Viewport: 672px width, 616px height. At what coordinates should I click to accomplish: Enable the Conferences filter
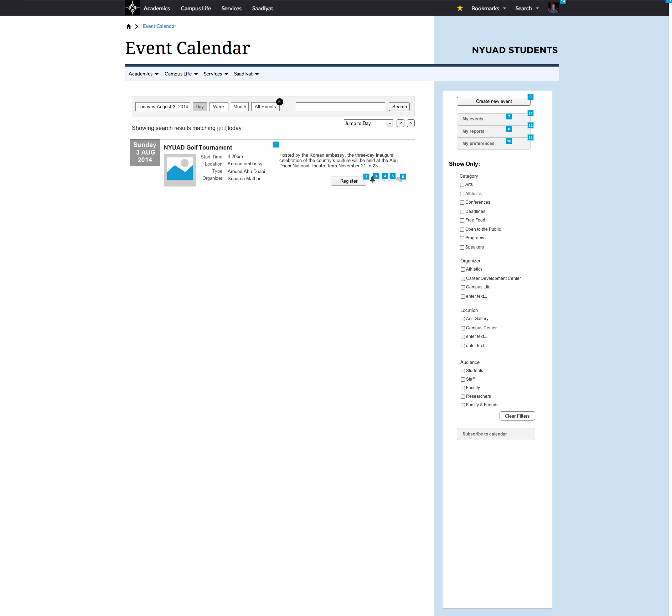[462, 203]
